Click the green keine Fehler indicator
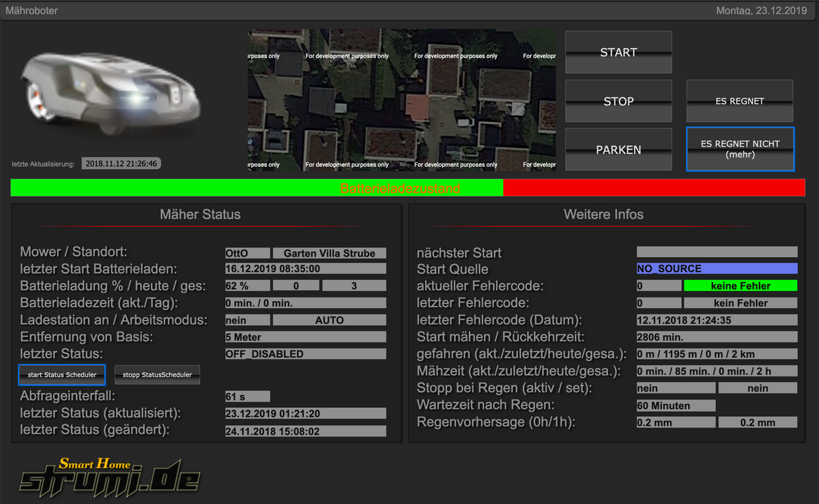Screen dimensions: 819x504 [x=741, y=286]
